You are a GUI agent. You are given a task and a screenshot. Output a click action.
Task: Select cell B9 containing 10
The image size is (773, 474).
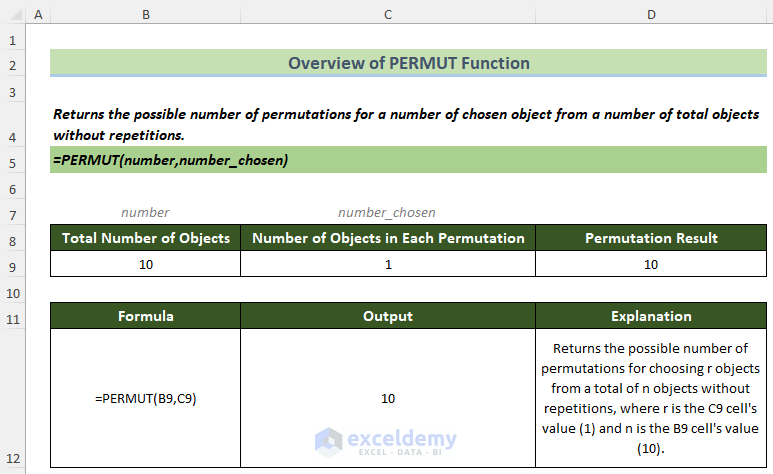[145, 264]
